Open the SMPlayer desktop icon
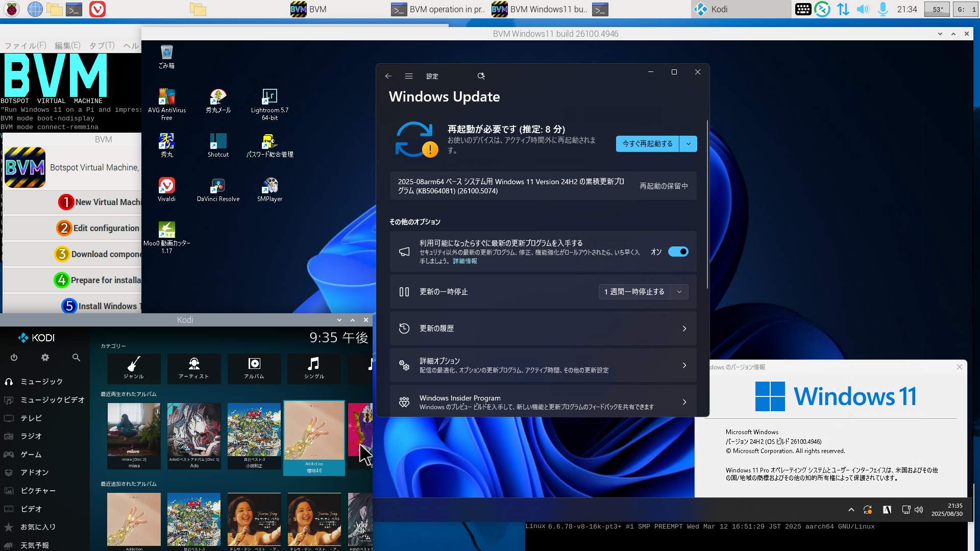 269,189
